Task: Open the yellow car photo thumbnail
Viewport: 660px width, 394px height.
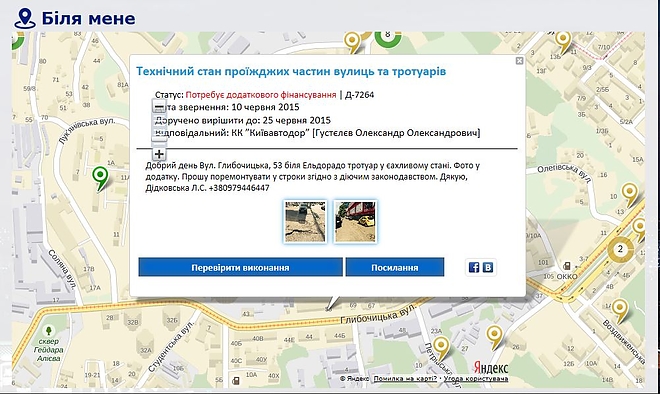Action: coord(355,222)
